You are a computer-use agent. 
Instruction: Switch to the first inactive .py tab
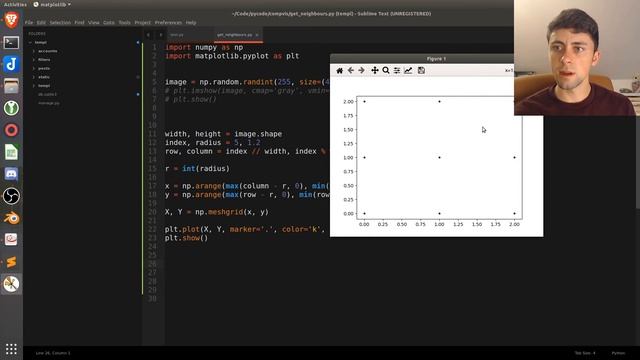[177, 35]
